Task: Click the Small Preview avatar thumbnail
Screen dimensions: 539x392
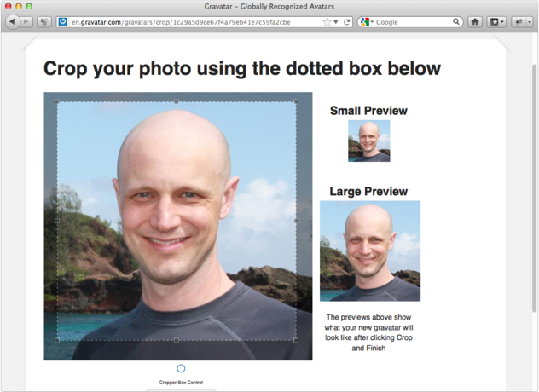Action: 368,141
